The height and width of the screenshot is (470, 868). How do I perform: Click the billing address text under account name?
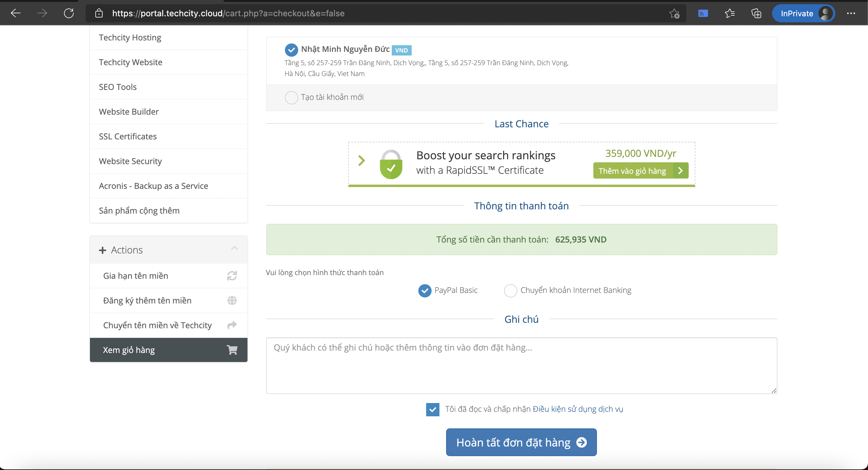(x=426, y=68)
